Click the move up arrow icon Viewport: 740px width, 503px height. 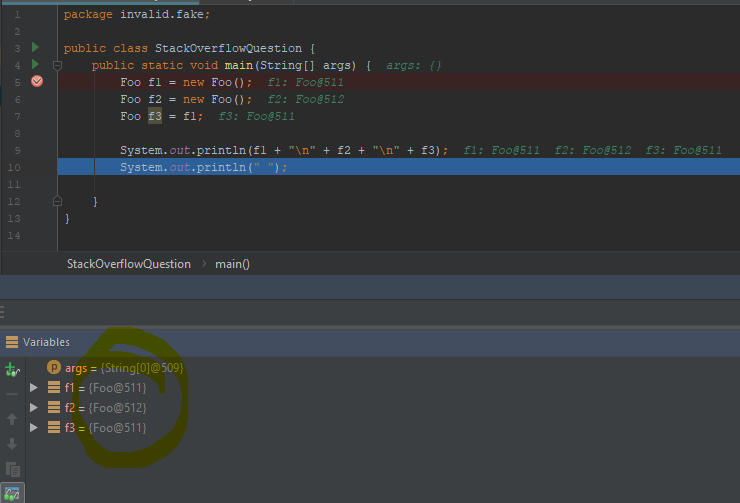12,419
